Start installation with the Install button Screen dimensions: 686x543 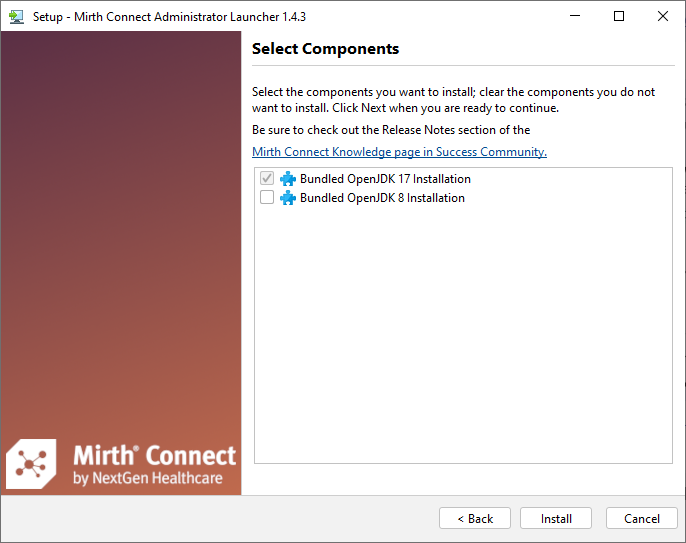(x=556, y=518)
